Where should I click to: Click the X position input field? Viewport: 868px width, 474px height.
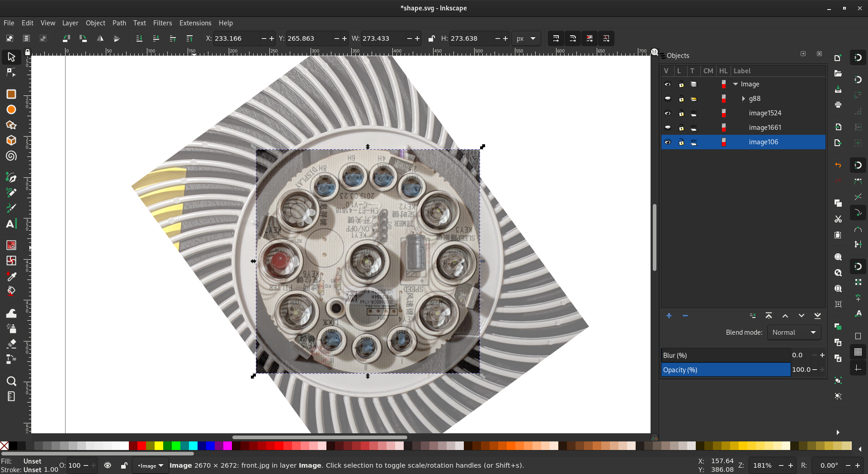[236, 38]
